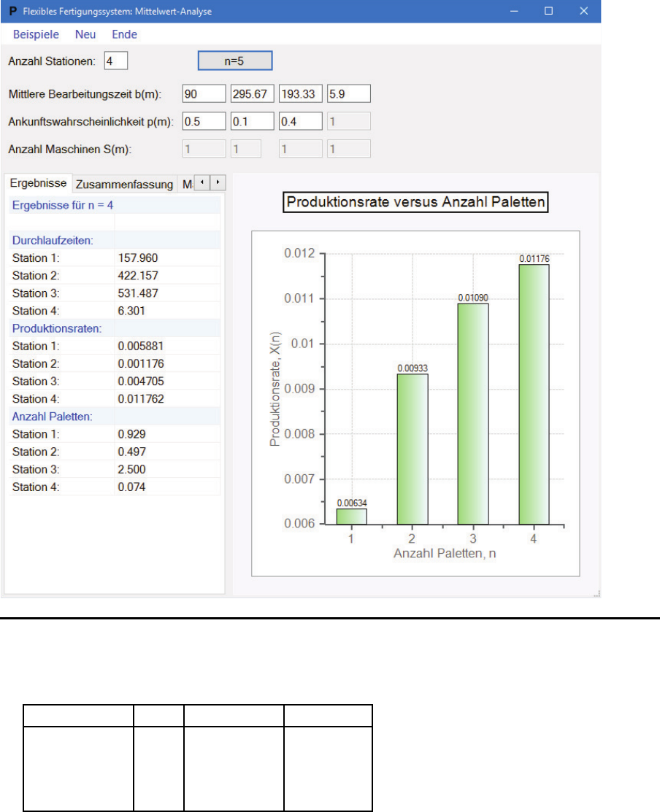Screen dimensions: 660x812
Task: Open the Neu menu
Action: click(x=85, y=34)
